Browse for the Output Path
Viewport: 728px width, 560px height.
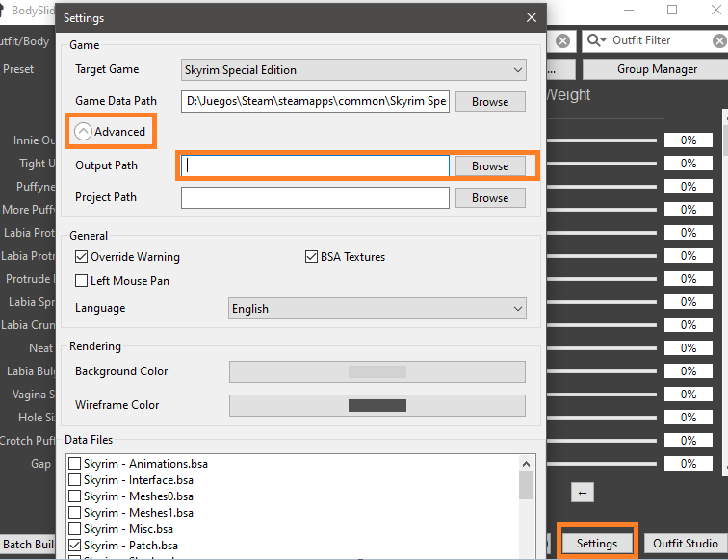[x=490, y=166]
